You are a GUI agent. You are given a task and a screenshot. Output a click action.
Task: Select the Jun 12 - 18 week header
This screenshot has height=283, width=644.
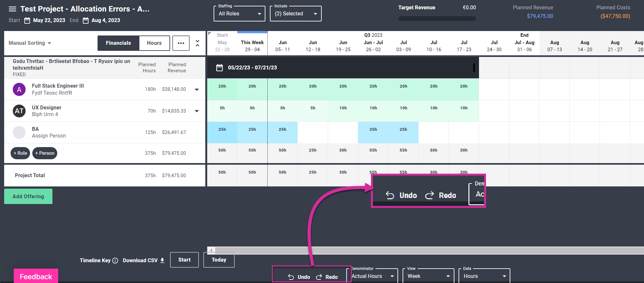point(313,46)
